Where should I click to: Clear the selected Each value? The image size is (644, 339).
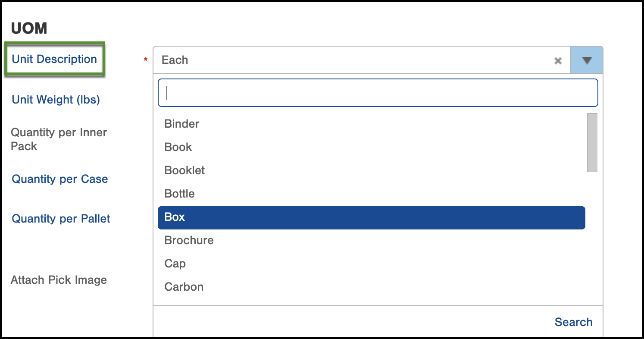click(558, 60)
